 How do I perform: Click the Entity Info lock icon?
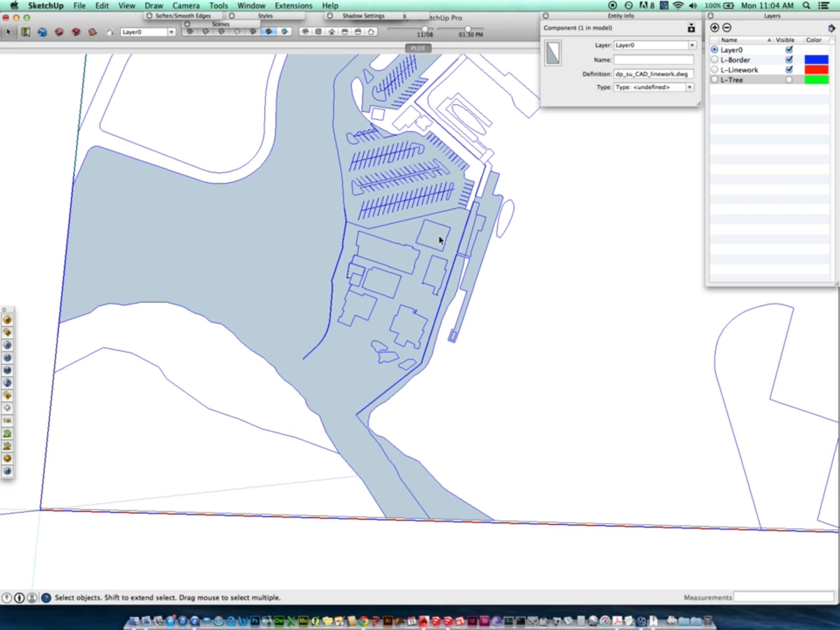point(691,28)
